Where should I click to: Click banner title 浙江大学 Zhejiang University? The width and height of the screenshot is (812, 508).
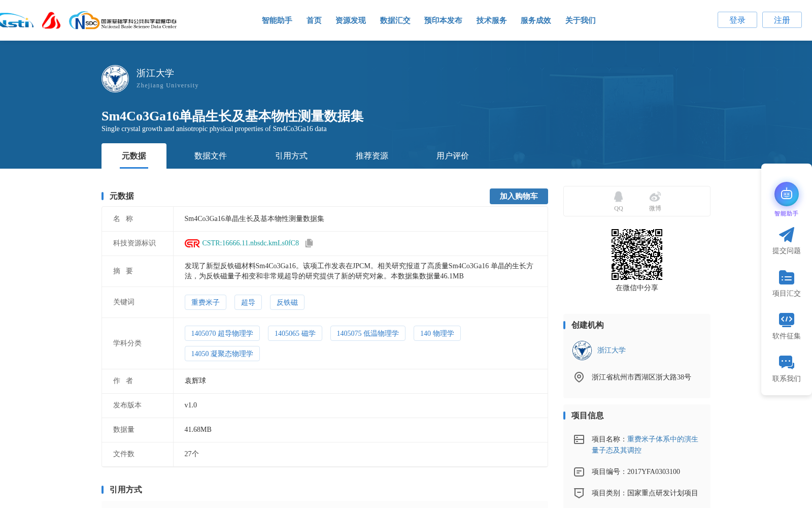[x=167, y=79]
